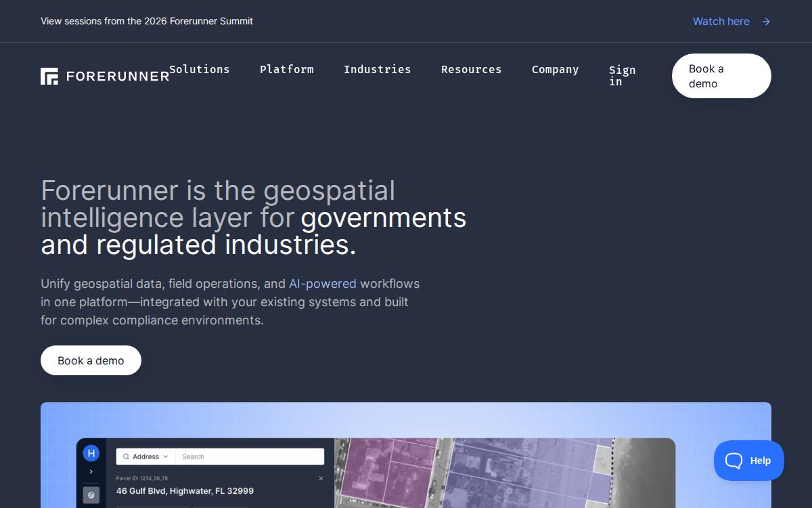The width and height of the screenshot is (812, 508).
Task: Click Book a demo in the navbar
Action: (721, 76)
